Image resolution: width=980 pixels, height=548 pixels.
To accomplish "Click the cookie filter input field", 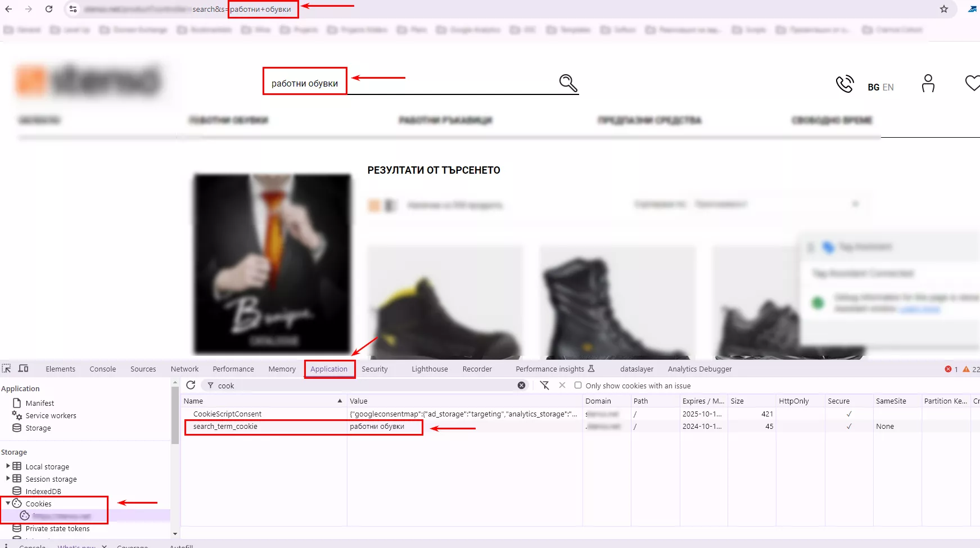I will pos(365,386).
